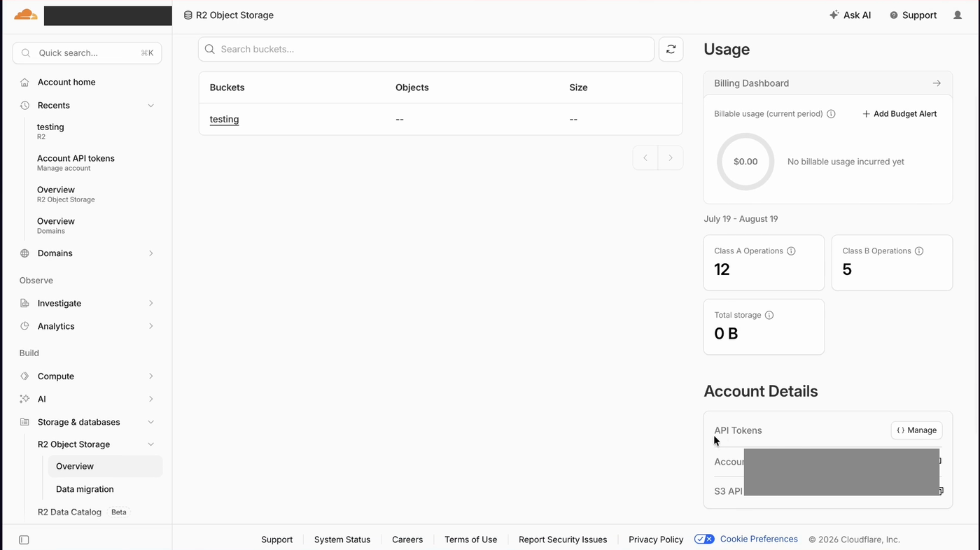Expand the Analytics section chevron
Image resolution: width=980 pixels, height=550 pixels.
(150, 326)
